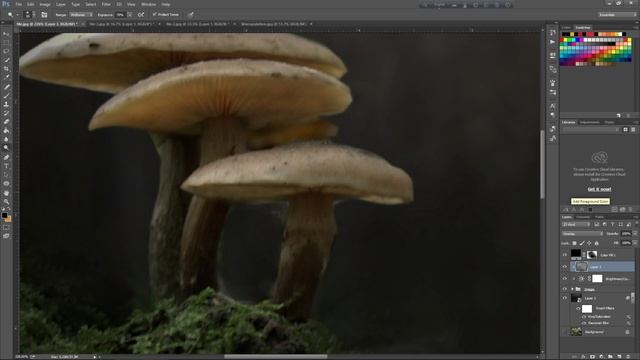Viewport: 640px width, 360px height.
Task: Select the Pen tool
Action: click(6, 158)
